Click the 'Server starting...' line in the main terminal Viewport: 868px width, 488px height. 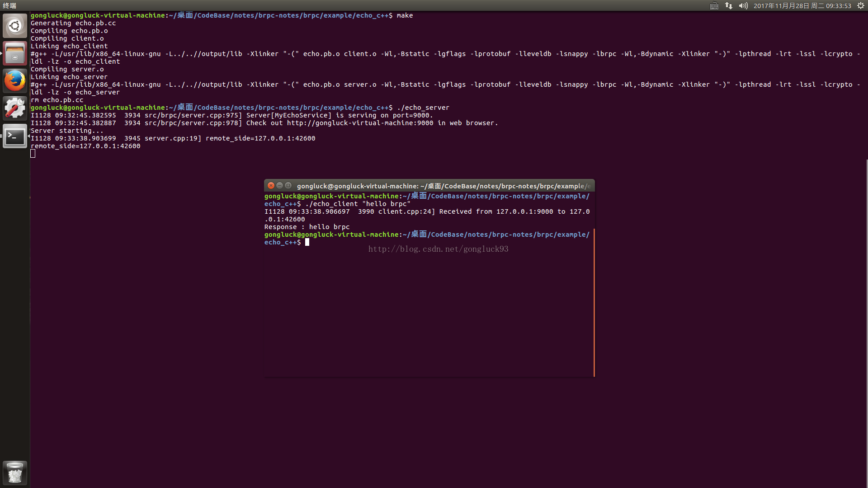(67, 131)
